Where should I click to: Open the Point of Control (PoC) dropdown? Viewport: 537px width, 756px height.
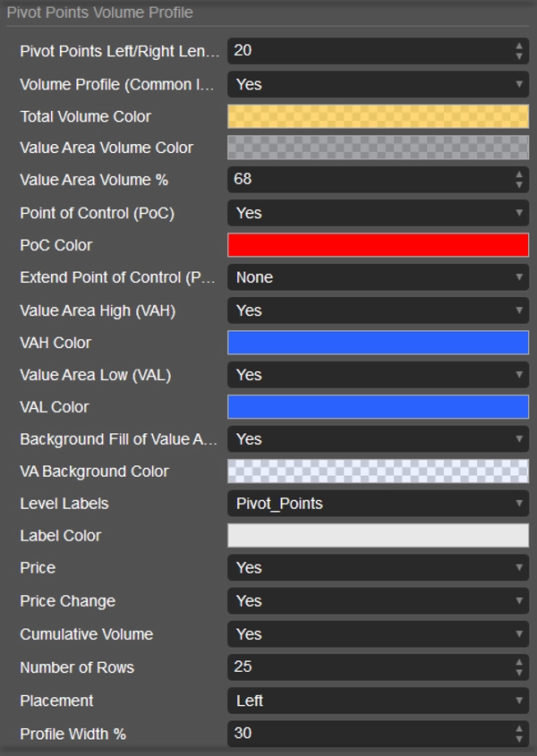378,213
